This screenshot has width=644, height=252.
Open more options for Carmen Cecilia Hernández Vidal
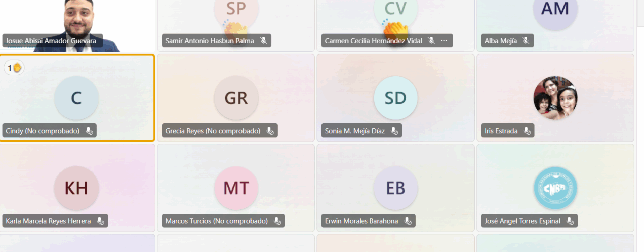click(444, 41)
